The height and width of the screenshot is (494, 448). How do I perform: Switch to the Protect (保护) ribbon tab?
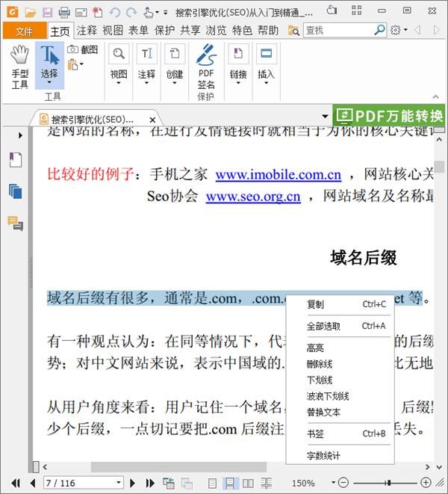[x=165, y=31]
